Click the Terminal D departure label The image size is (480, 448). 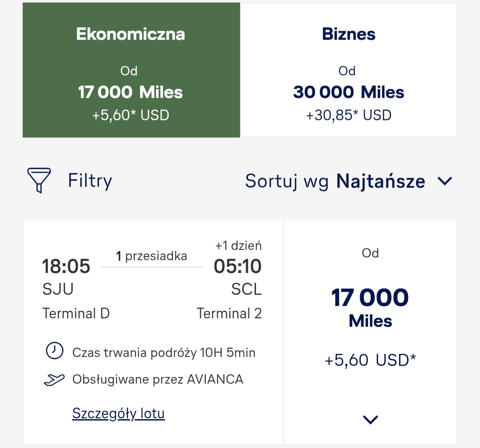pyautogui.click(x=76, y=313)
